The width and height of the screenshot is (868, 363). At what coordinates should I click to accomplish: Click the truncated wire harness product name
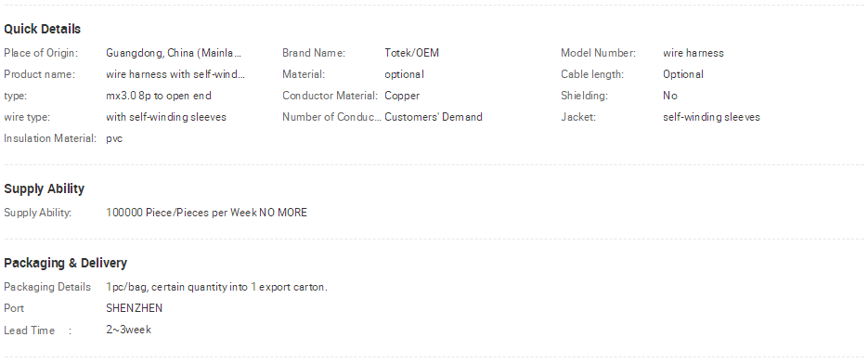pos(175,74)
